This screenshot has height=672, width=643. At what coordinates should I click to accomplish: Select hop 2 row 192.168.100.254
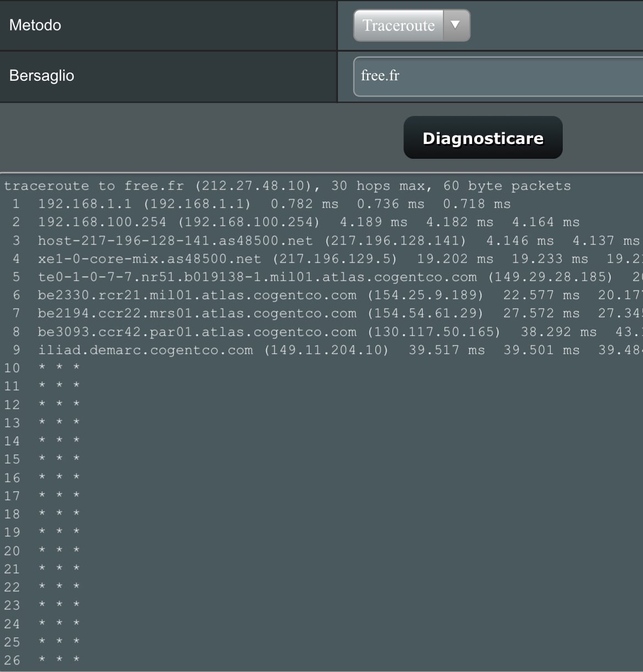point(296,222)
